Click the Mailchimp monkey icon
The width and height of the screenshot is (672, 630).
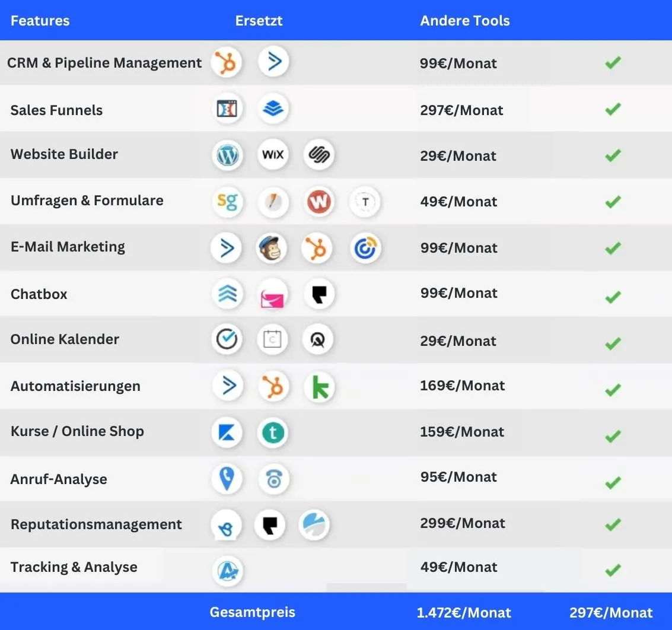pyautogui.click(x=272, y=248)
